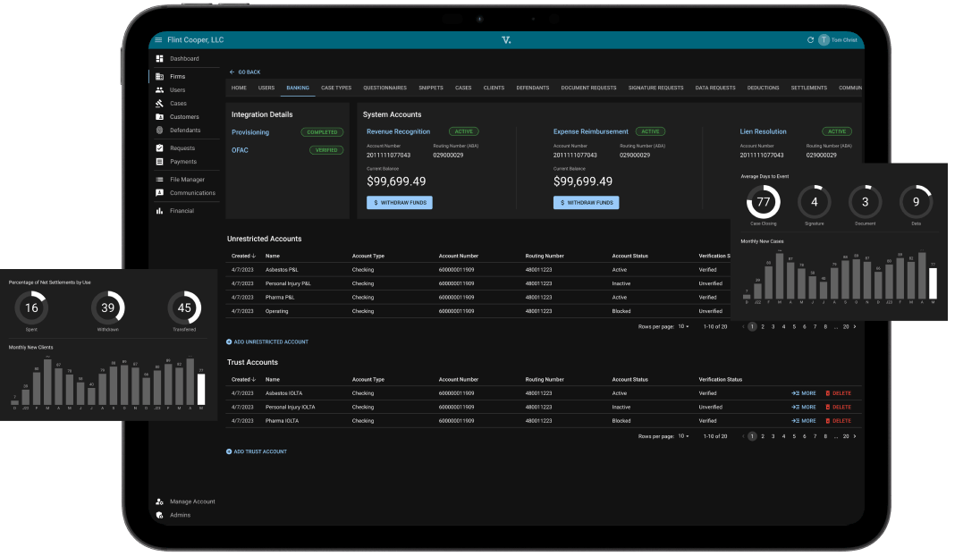Open Financial section in sidebar
The height and width of the screenshot is (556, 980).
(182, 211)
